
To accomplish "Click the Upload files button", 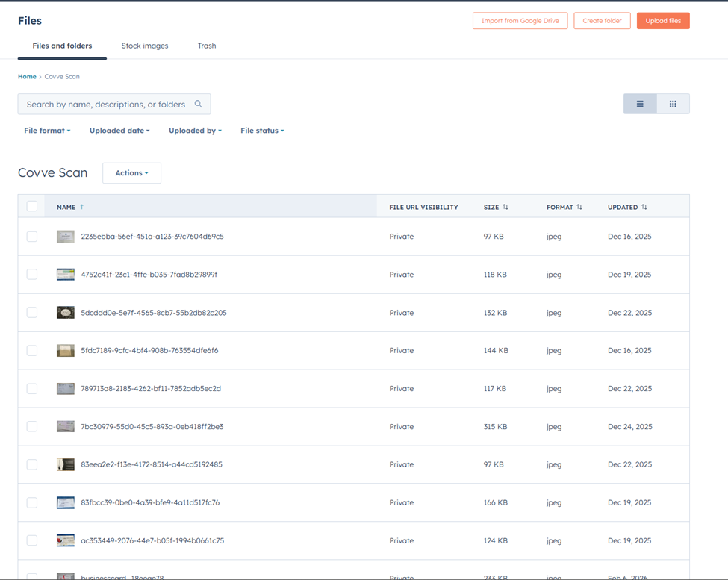I will tap(662, 21).
